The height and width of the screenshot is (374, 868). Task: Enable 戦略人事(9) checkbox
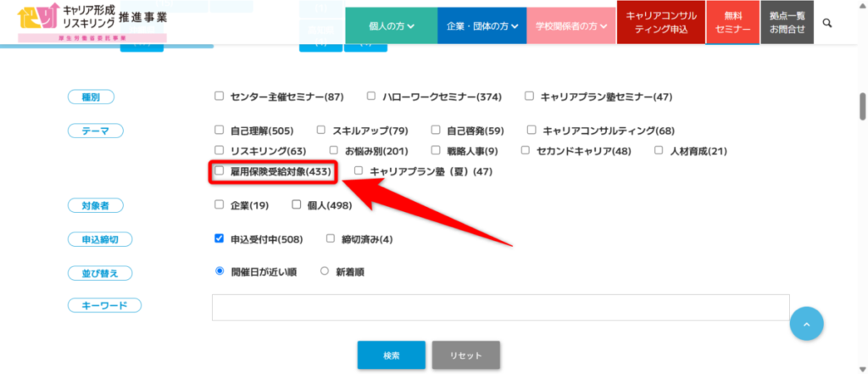coord(436,150)
